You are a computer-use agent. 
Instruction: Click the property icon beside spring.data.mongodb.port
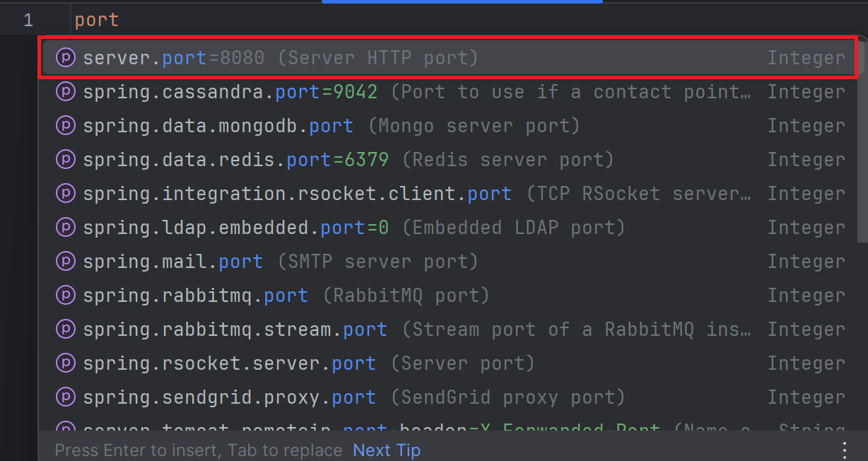point(65,126)
